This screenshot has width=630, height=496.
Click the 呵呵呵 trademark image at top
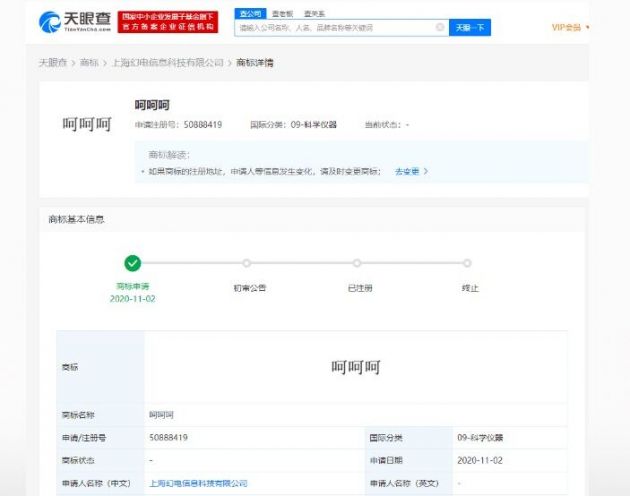(87, 124)
